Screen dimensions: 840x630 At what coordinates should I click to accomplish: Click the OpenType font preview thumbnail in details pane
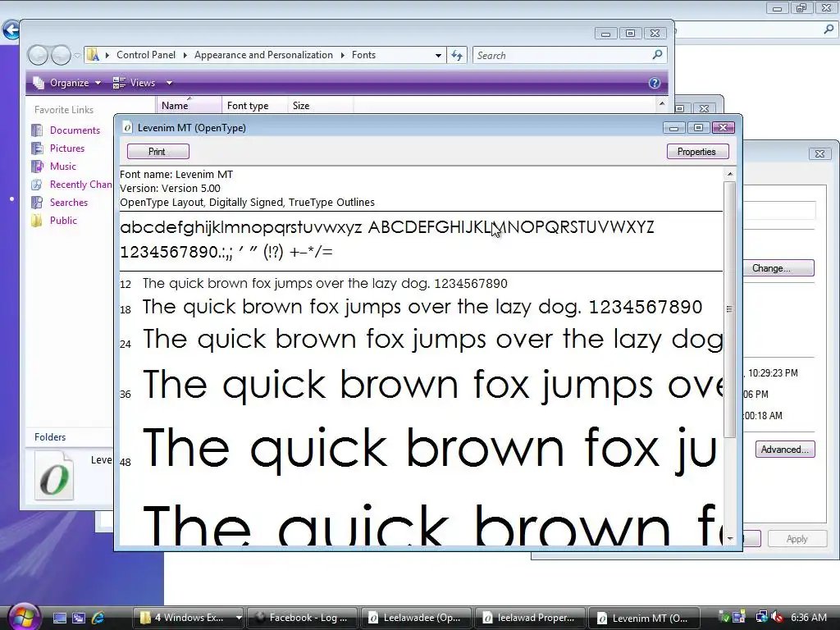tap(53, 477)
